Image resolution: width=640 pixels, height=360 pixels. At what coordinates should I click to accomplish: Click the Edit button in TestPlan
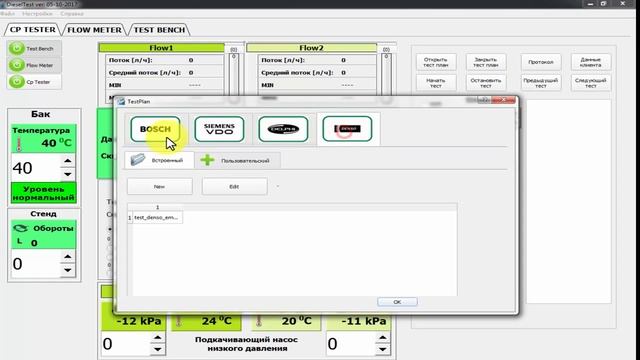pos(234,187)
